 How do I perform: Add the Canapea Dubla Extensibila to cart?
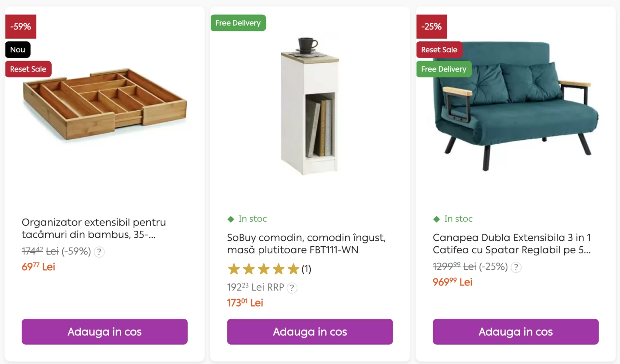tap(515, 332)
